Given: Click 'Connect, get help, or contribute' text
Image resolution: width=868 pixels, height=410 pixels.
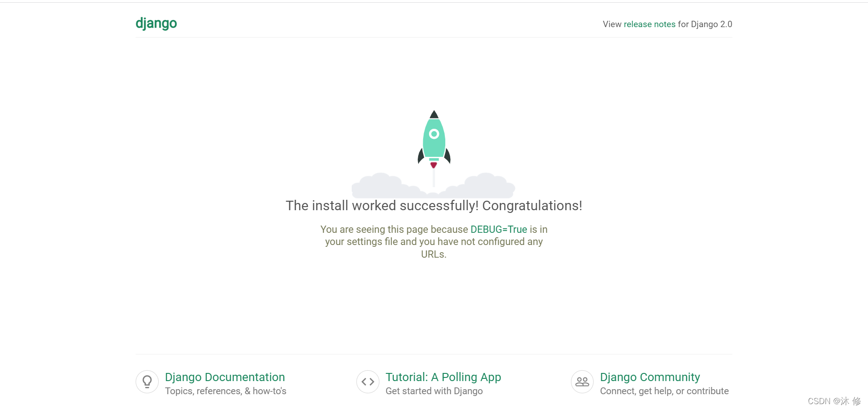Looking at the screenshot, I should pyautogui.click(x=664, y=391).
